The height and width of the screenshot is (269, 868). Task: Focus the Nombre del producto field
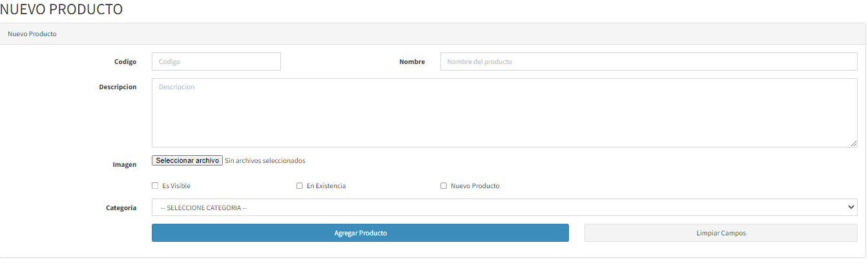pos(648,61)
